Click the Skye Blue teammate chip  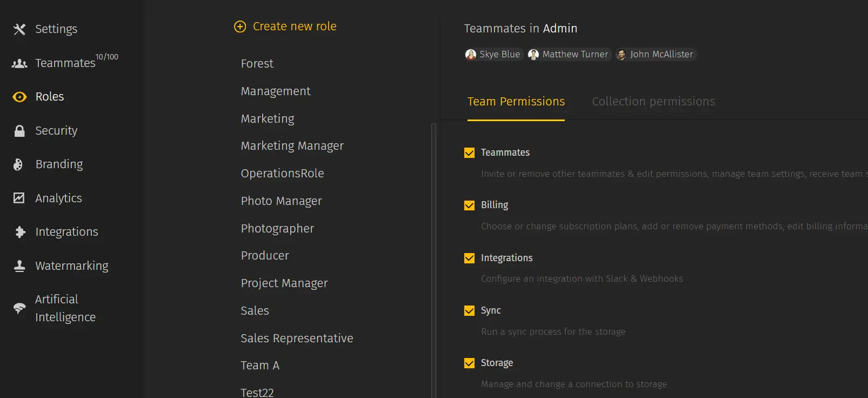(x=494, y=55)
